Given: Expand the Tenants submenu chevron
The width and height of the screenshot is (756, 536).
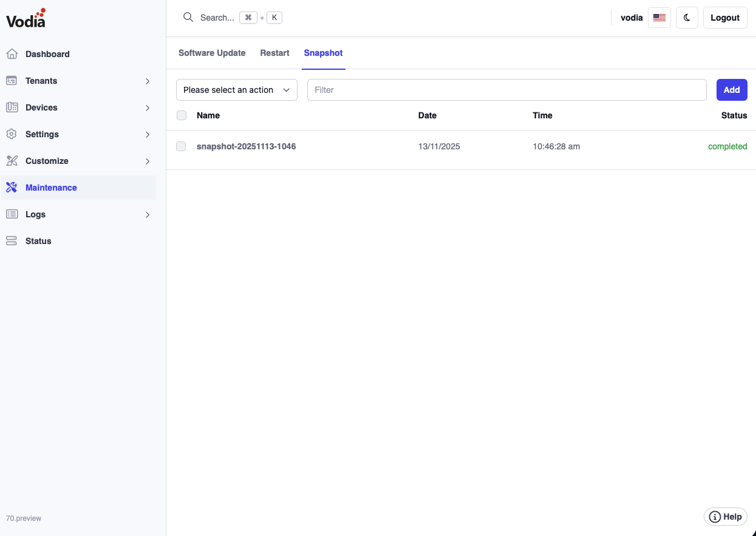Looking at the screenshot, I should [148, 81].
